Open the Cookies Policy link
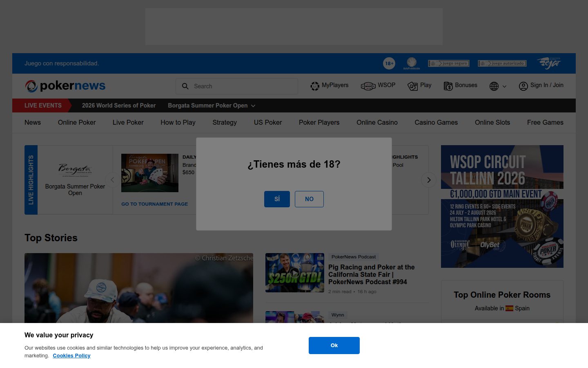Viewport: 588px width, 368px height. click(71, 356)
